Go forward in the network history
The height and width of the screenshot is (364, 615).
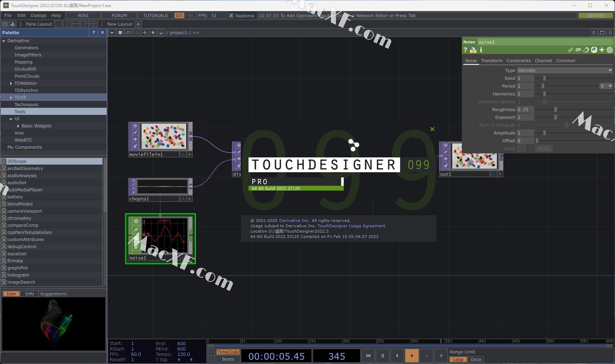tap(136, 33)
